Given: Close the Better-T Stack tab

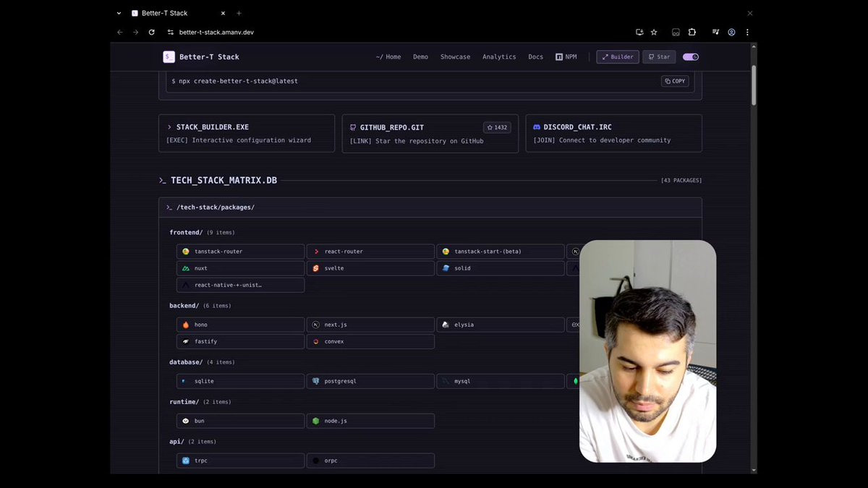Looking at the screenshot, I should coord(223,13).
